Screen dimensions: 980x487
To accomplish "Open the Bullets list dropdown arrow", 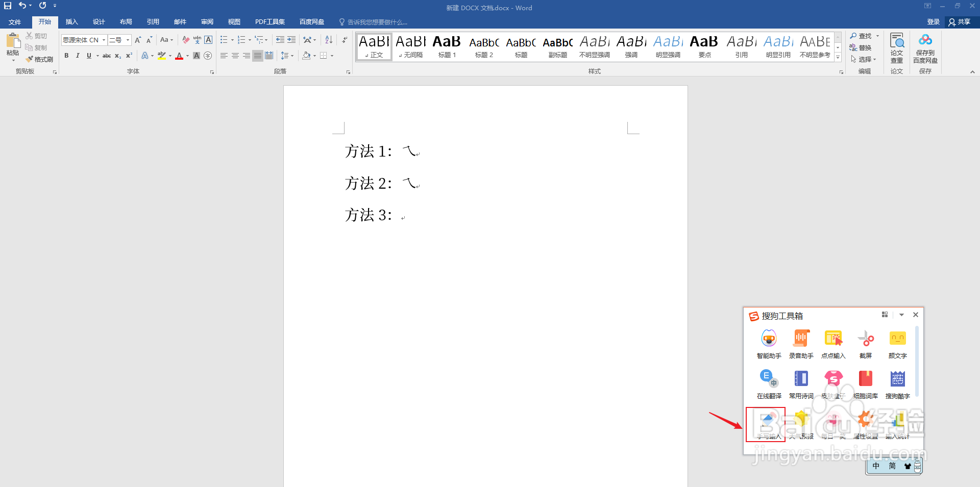I will coord(232,40).
